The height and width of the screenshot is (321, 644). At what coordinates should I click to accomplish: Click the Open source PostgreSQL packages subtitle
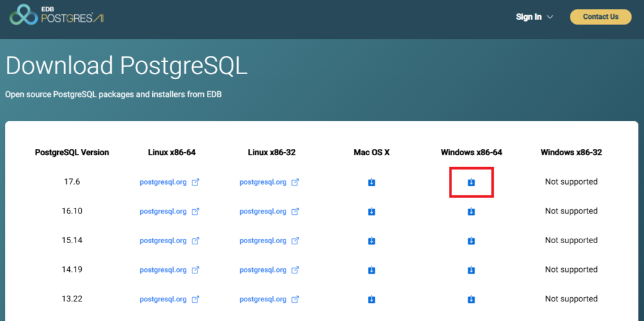[113, 95]
